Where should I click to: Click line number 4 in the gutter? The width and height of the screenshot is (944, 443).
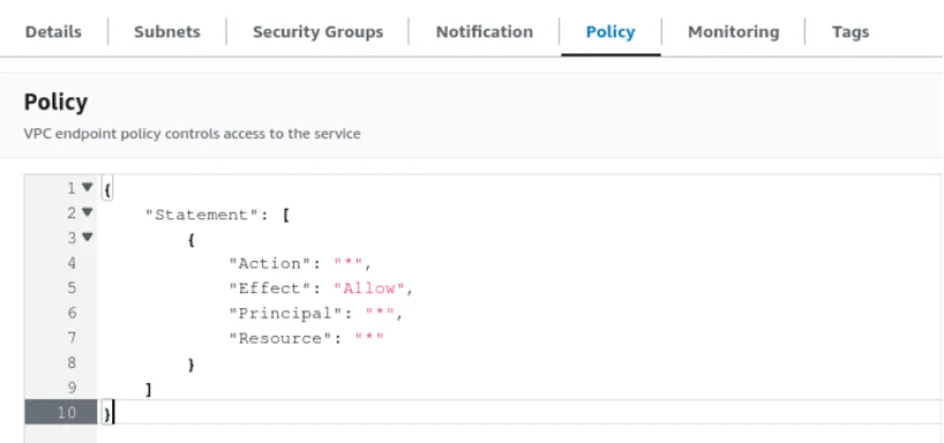72,263
